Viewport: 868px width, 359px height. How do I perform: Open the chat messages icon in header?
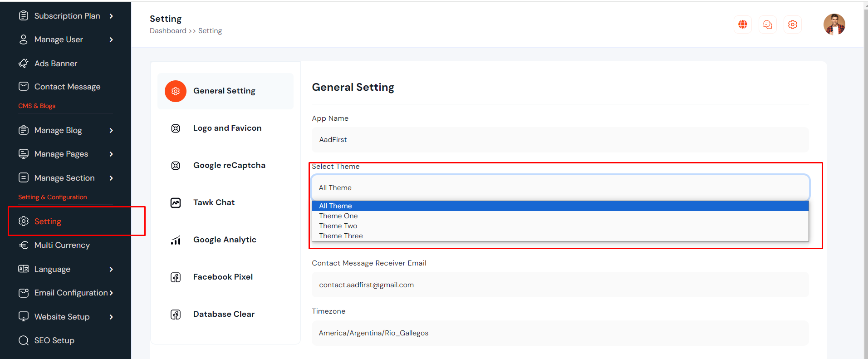coord(767,25)
